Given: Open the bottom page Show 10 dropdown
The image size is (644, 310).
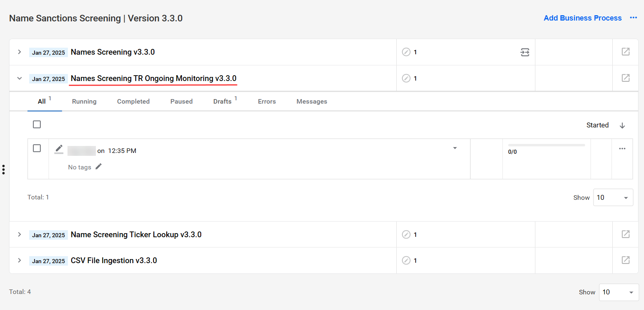Looking at the screenshot, I should tap(619, 292).
